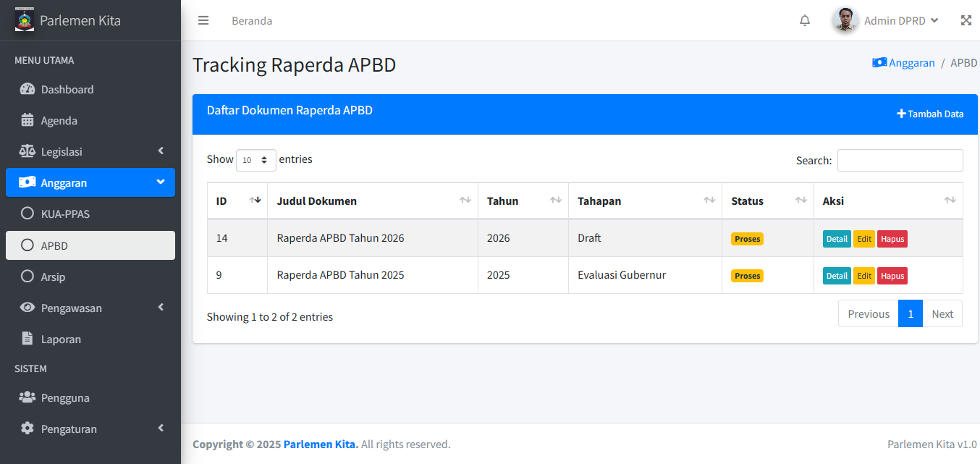Open Dashboard from the sidebar
Viewport: 980px width, 464px height.
click(67, 90)
